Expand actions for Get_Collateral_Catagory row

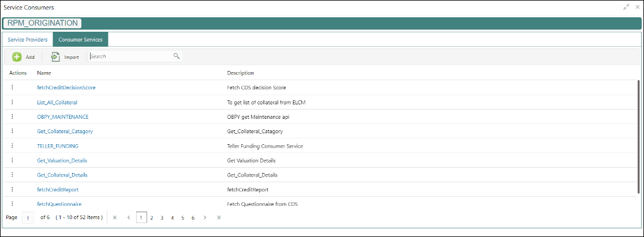tap(12, 131)
